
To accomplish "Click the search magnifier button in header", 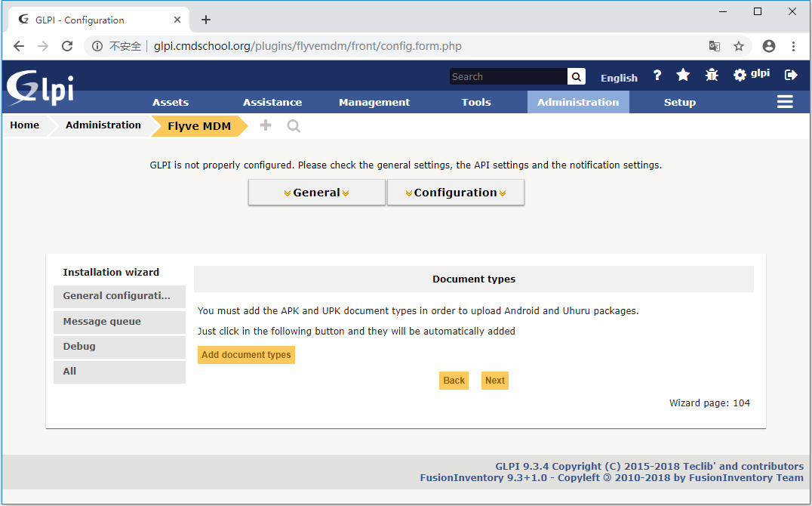I will [576, 77].
